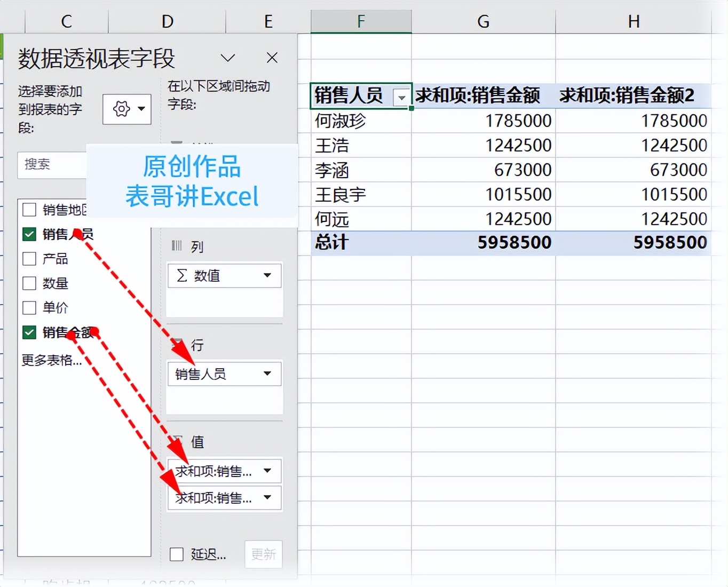The width and height of the screenshot is (728, 587).
Task: Select 5958500 total in column G
Action: click(x=484, y=243)
